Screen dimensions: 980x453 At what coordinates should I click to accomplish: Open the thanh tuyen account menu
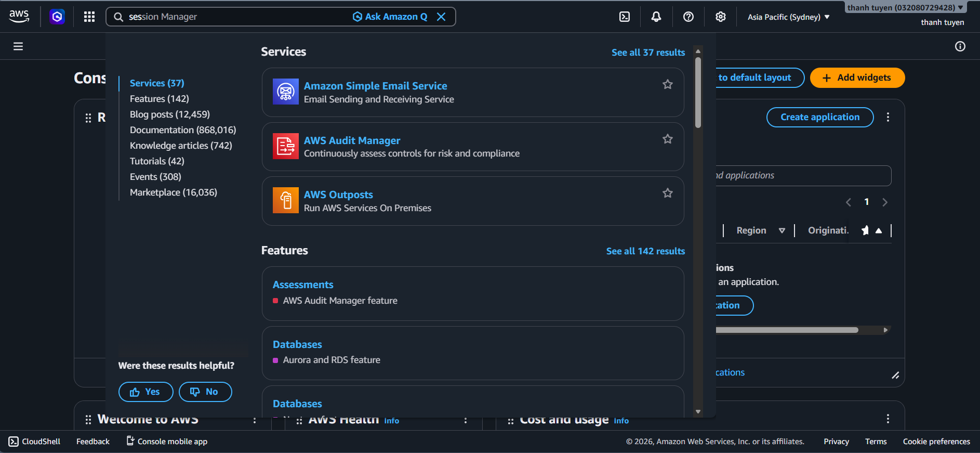tap(906, 8)
